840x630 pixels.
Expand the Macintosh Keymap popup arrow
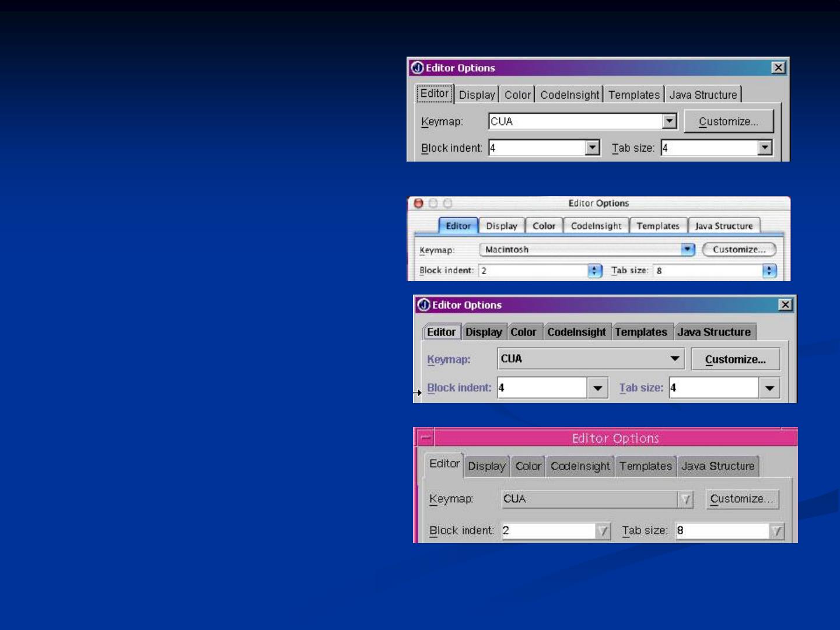pyautogui.click(x=688, y=249)
